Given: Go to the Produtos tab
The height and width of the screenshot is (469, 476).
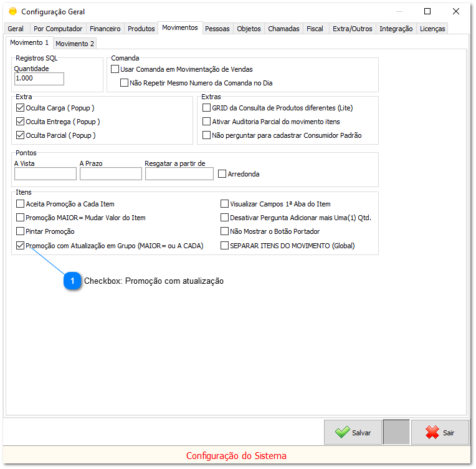Looking at the screenshot, I should pos(141,29).
